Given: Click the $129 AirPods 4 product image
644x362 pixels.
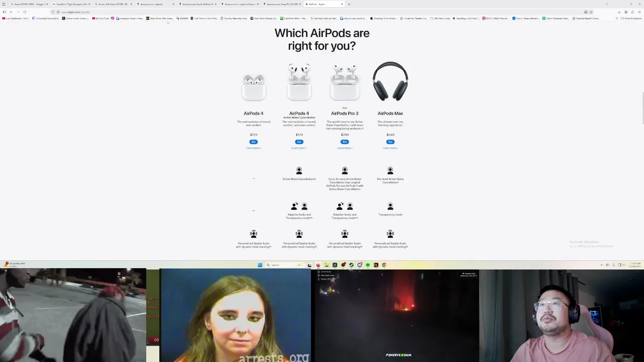Looking at the screenshot, I should [254, 87].
